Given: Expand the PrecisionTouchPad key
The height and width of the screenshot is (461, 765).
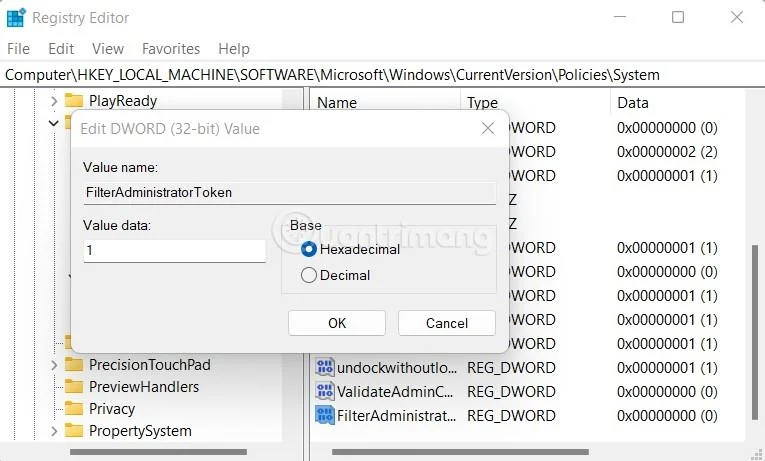Looking at the screenshot, I should tap(54, 365).
